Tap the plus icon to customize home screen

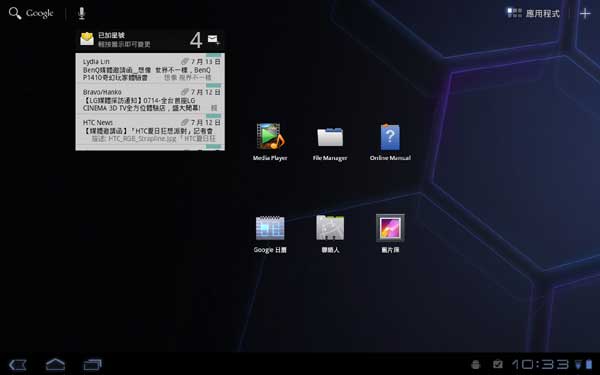(x=585, y=13)
